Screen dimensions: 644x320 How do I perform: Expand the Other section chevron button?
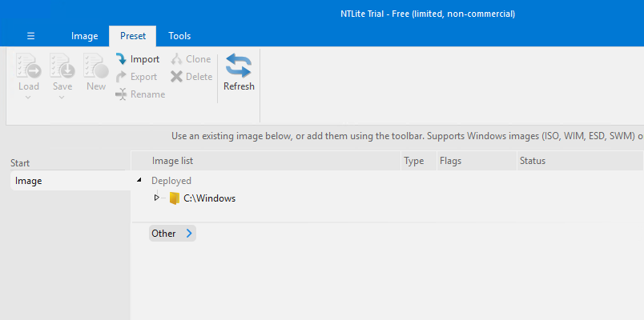pyautogui.click(x=172, y=234)
